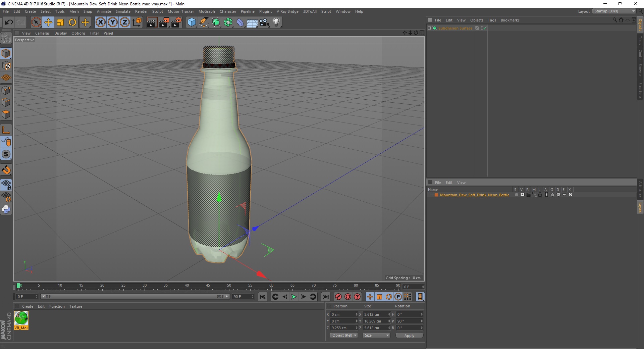644x349 pixels.
Task: Enable the Axis mode tool
Action: 6,130
